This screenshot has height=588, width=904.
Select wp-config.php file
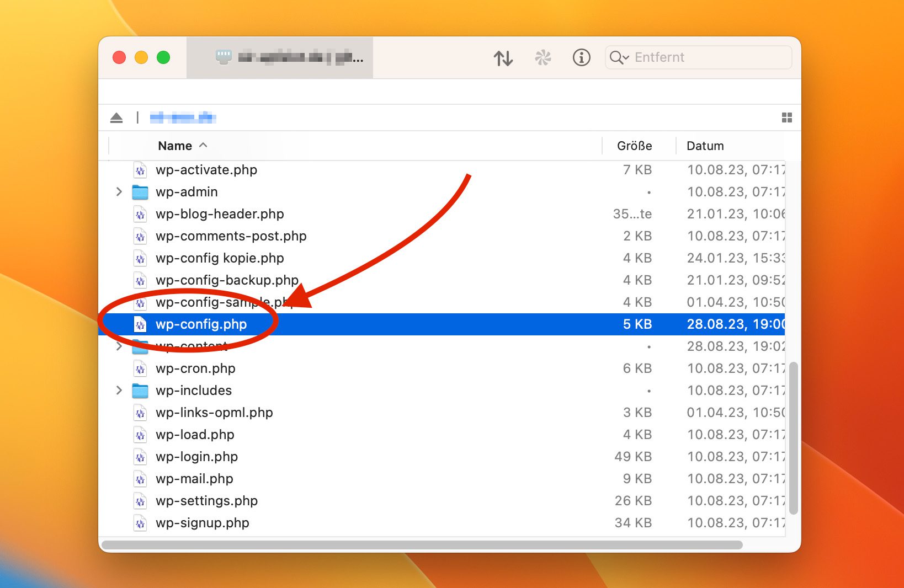coord(201,324)
